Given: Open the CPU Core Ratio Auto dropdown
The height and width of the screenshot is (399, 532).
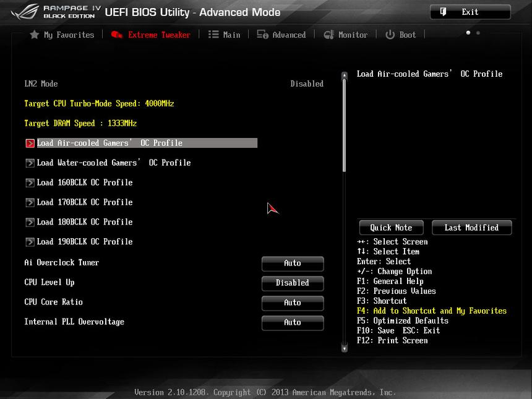Looking at the screenshot, I should tap(293, 303).
